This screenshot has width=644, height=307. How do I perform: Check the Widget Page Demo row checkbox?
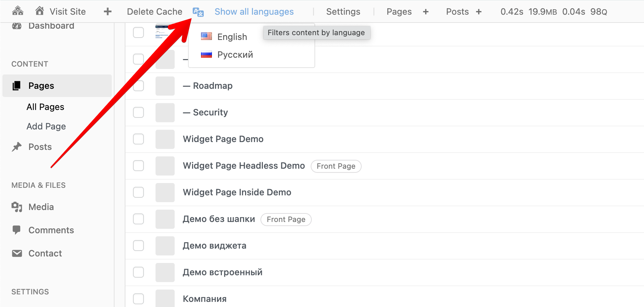pos(138,139)
